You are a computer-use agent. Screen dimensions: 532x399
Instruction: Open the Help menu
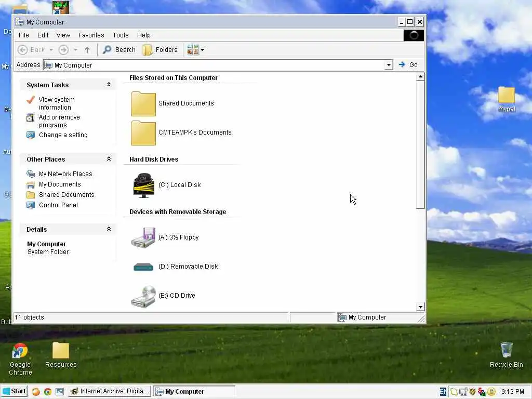point(143,35)
